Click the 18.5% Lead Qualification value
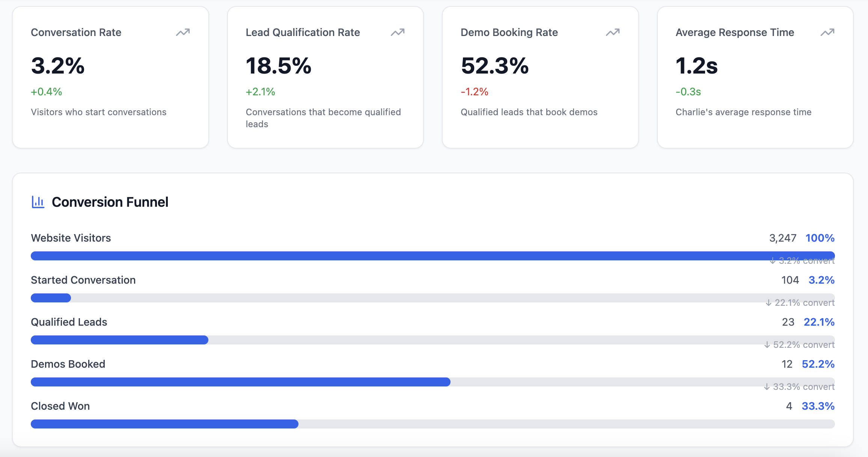The image size is (868, 457). (x=279, y=66)
